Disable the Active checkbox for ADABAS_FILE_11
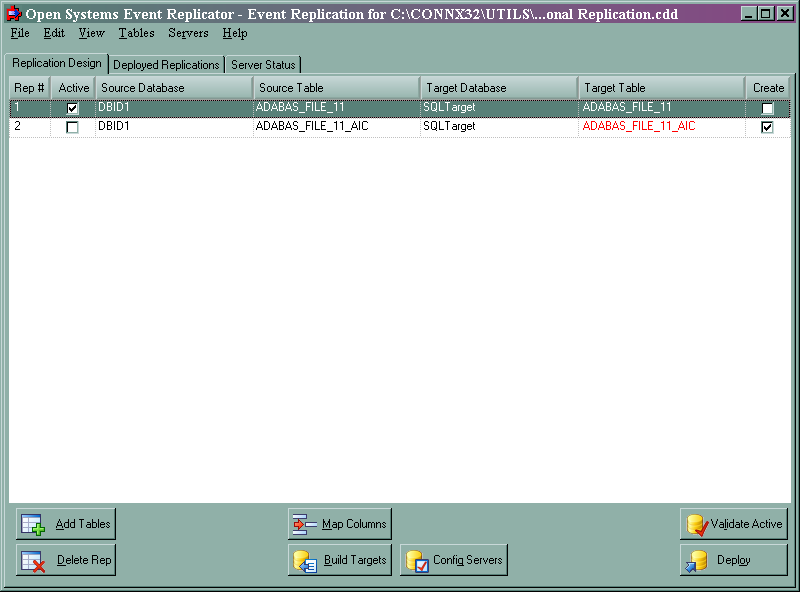 pos(71,107)
